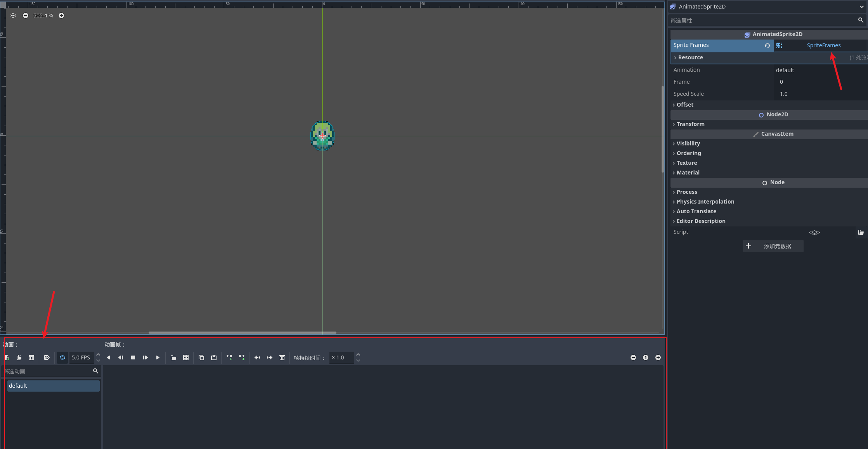This screenshot has width=868, height=449.
Task: Select the default animation in list
Action: [x=53, y=386]
